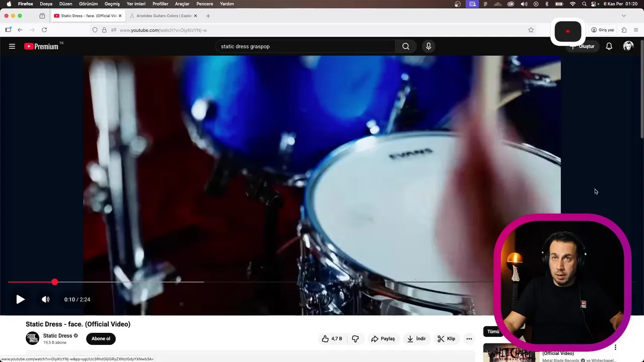The width and height of the screenshot is (644, 362).
Task: Open the Dosya menu
Action: [46, 4]
